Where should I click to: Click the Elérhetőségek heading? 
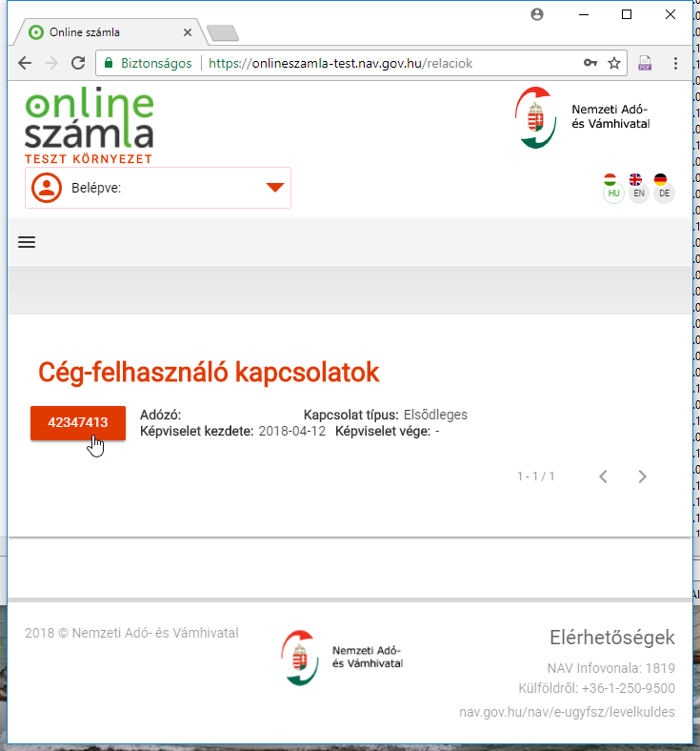click(x=612, y=638)
